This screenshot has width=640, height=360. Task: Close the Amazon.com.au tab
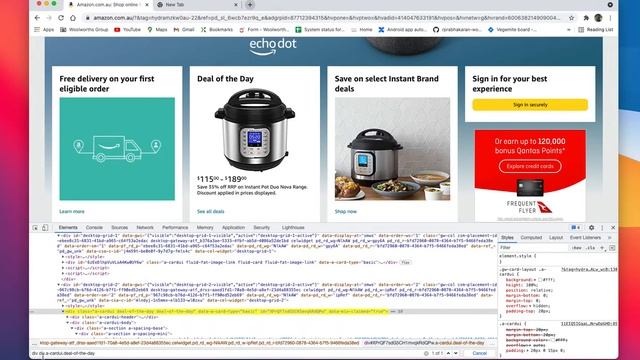point(147,5)
